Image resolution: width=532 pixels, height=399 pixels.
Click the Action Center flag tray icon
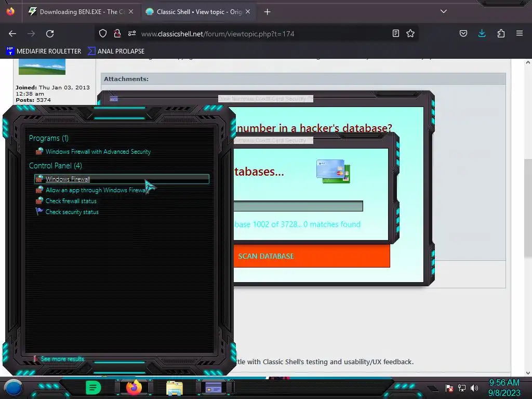[449, 388]
